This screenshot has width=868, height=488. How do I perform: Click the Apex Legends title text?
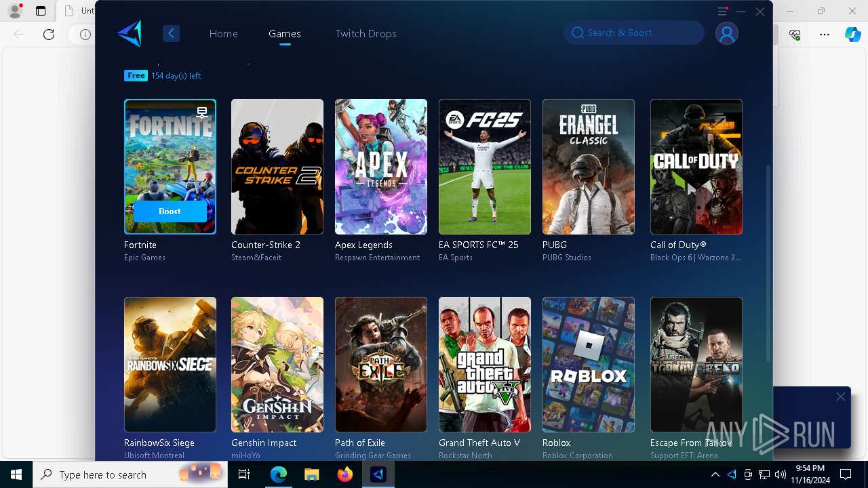point(363,245)
